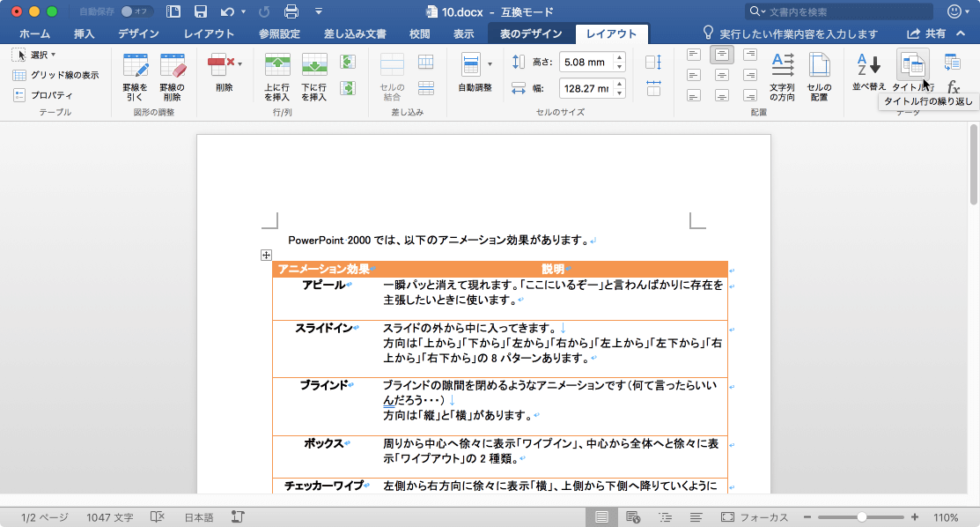Viewport: 980px width, 527px height.
Task: Open the template sidebar icon next to save
Action: (x=173, y=11)
